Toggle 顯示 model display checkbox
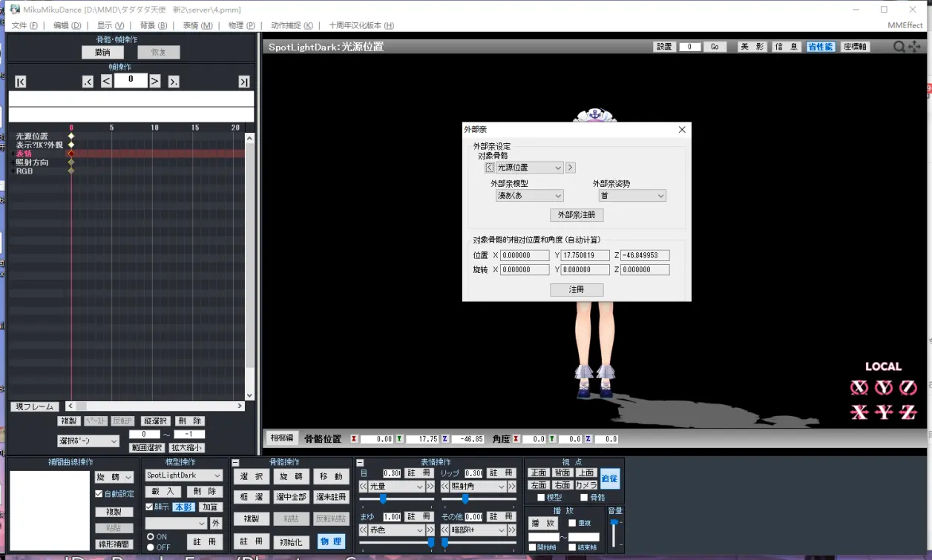The width and height of the screenshot is (932, 560). [149, 507]
